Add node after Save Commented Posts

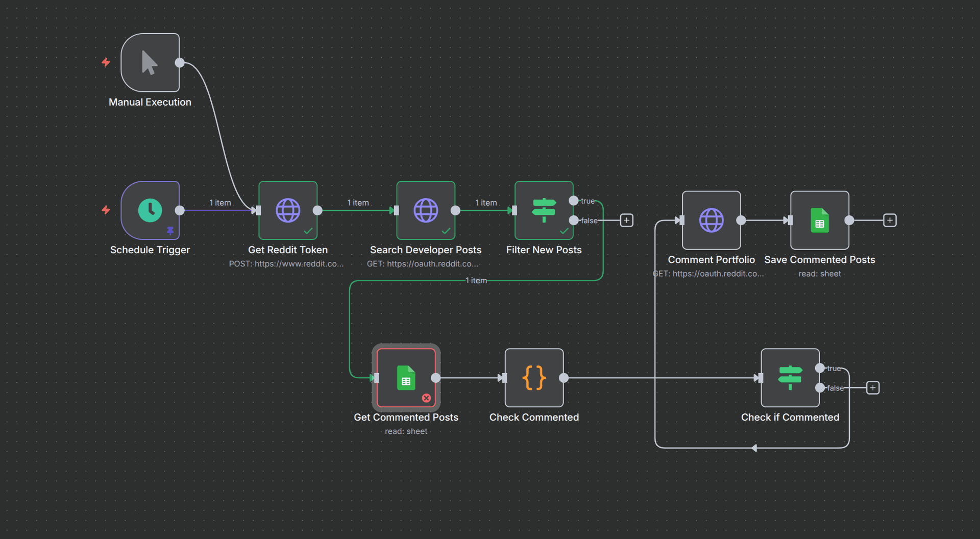pos(890,220)
